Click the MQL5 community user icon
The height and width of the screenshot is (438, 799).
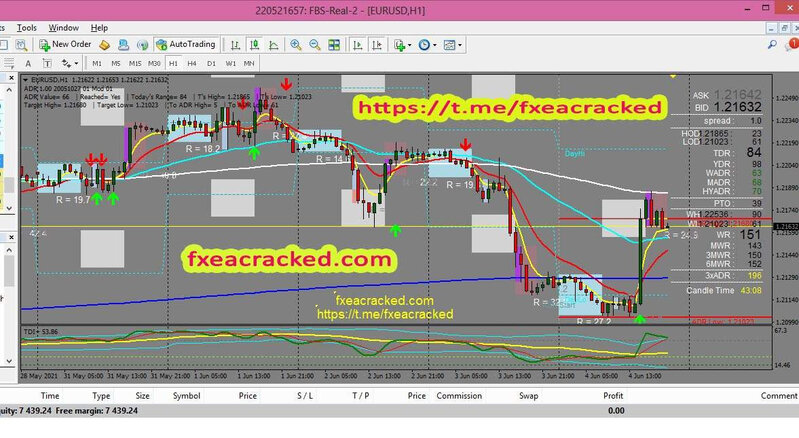coord(123,45)
